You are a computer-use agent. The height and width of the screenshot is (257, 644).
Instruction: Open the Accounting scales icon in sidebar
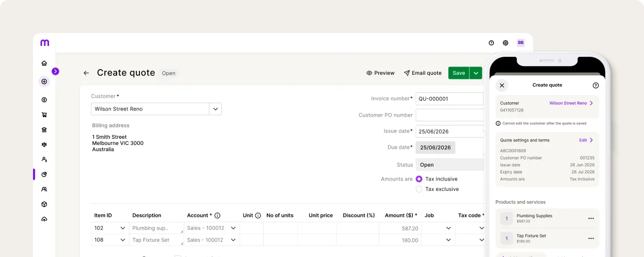[x=44, y=144]
